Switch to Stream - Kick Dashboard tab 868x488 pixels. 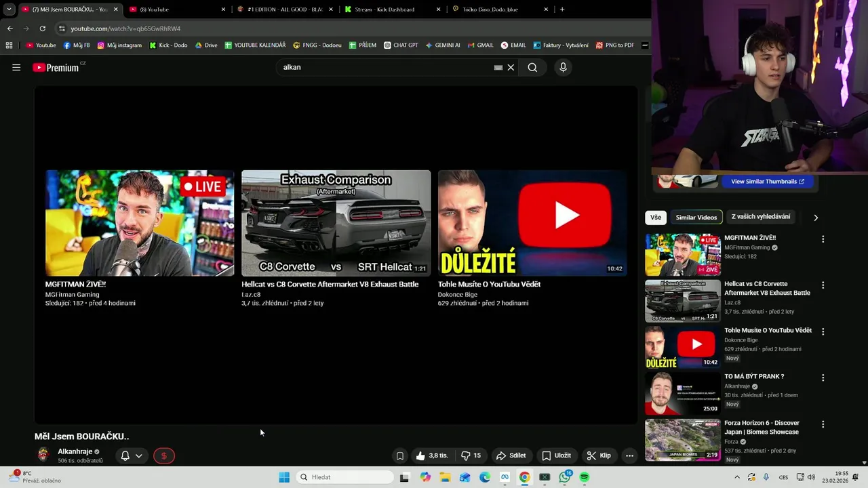click(x=392, y=9)
